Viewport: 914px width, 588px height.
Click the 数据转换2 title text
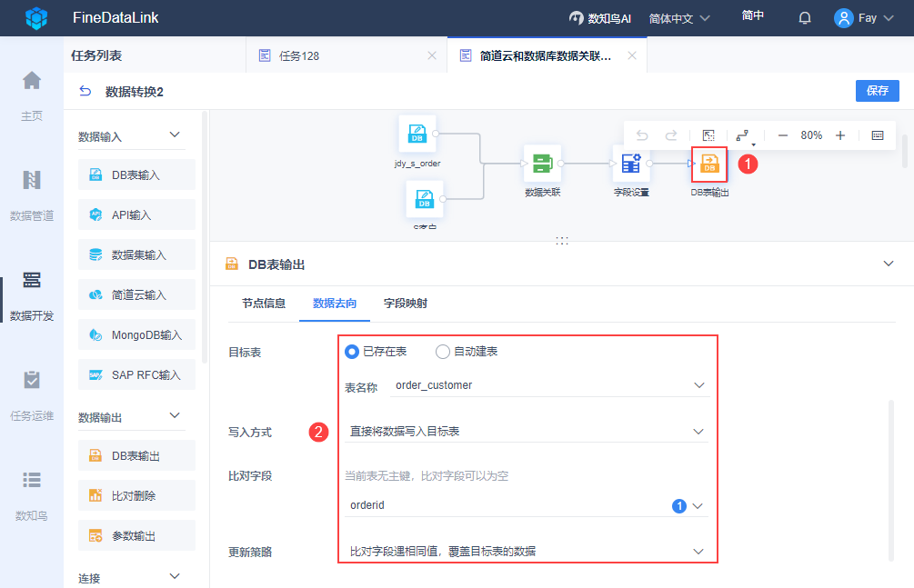pos(134,92)
